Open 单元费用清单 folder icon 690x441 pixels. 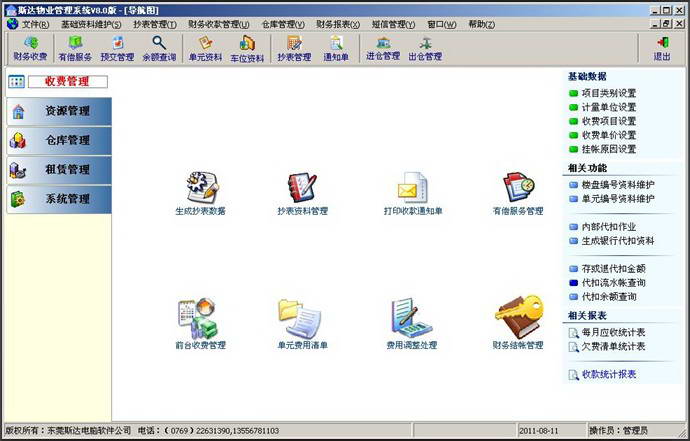click(300, 318)
